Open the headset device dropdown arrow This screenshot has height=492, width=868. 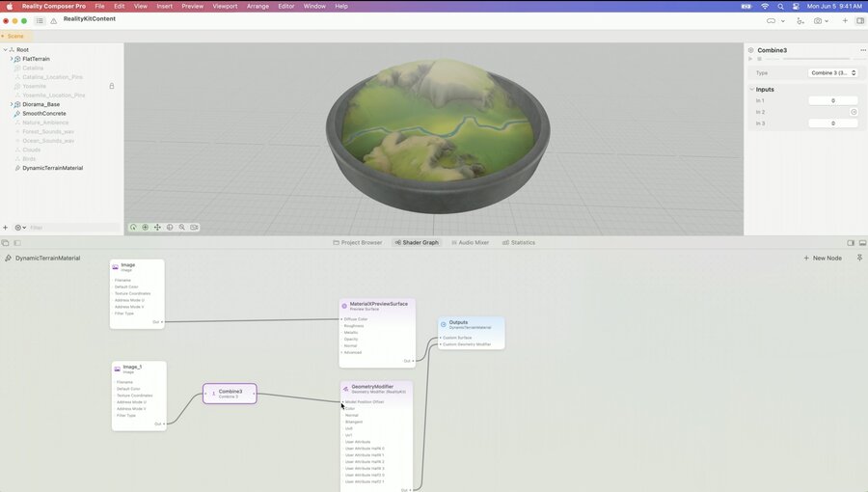point(783,21)
